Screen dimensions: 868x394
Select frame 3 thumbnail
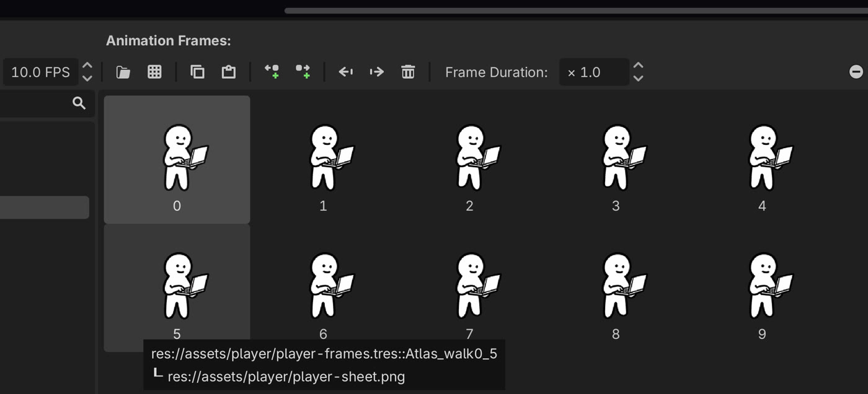616,160
